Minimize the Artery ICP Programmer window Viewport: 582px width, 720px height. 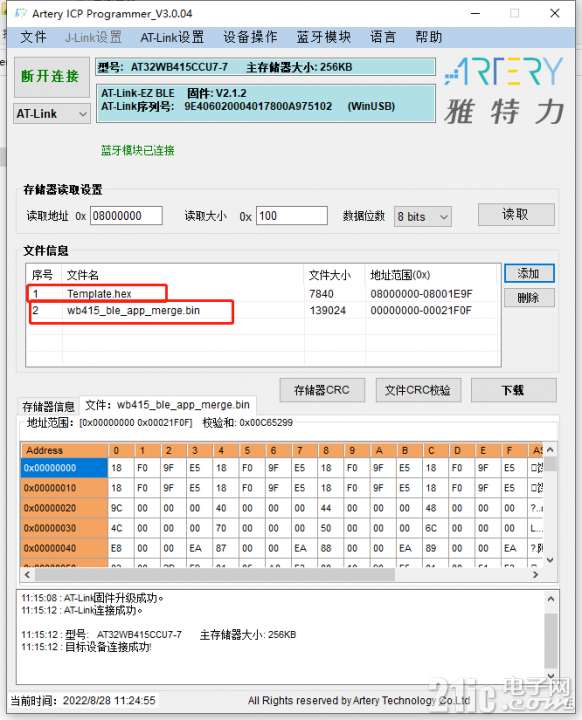475,13
